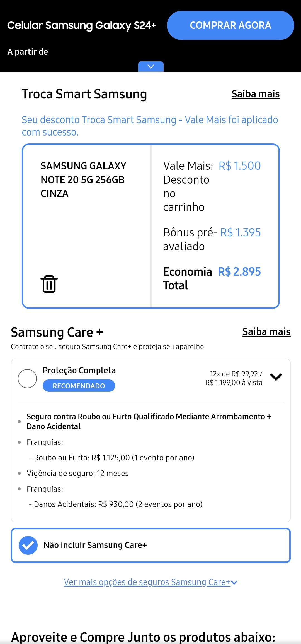Expand Proteção Completa details chevron
The image size is (301, 644).
276,377
